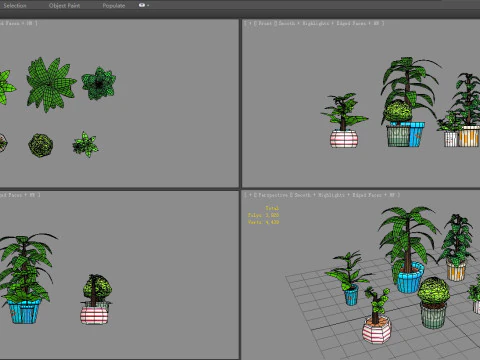Open the Selection ribbon tab

(15, 5)
